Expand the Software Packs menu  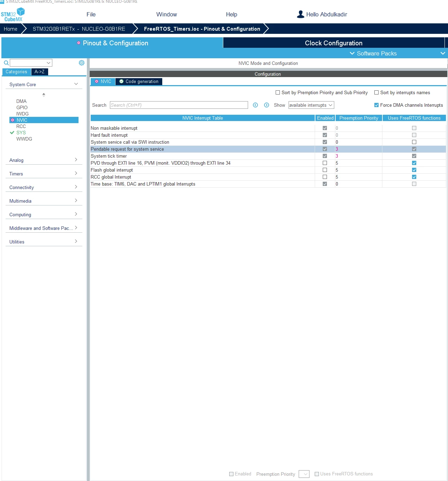pos(373,53)
